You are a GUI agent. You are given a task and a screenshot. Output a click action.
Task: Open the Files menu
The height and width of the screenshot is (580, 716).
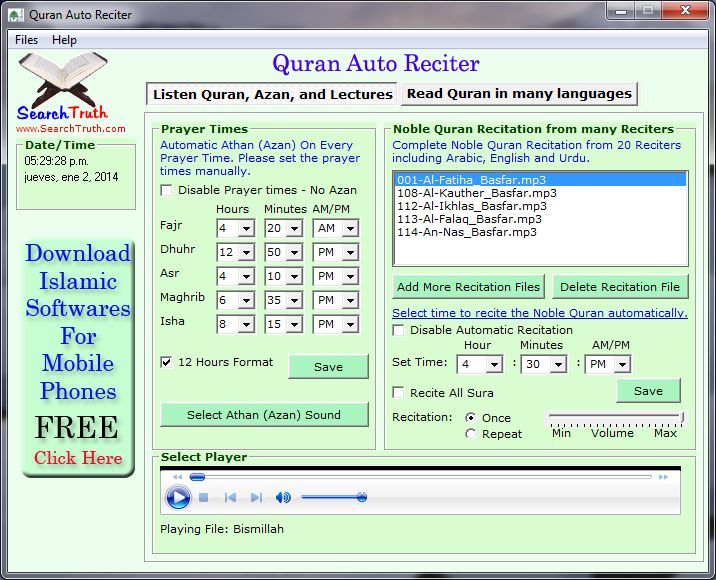click(26, 40)
